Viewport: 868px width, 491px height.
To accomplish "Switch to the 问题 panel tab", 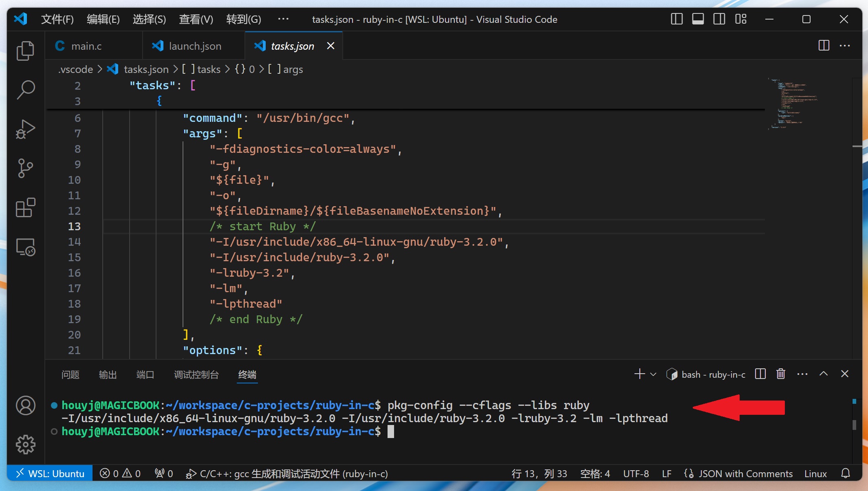I will pyautogui.click(x=70, y=374).
